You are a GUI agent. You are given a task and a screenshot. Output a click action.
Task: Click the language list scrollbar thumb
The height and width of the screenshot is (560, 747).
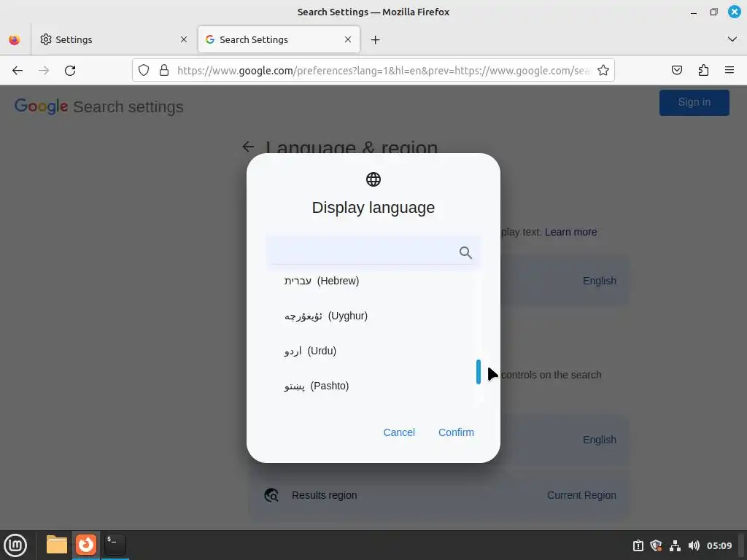point(479,372)
